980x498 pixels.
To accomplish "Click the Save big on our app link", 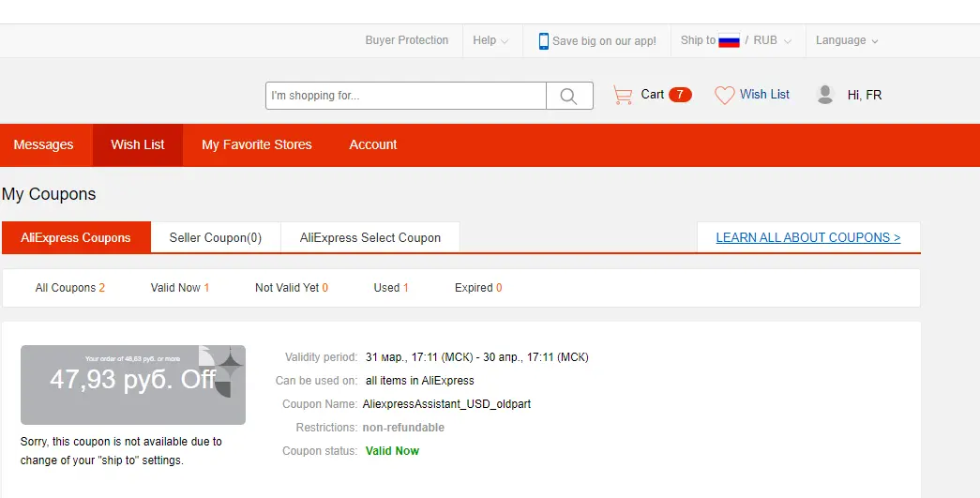I will [x=604, y=41].
